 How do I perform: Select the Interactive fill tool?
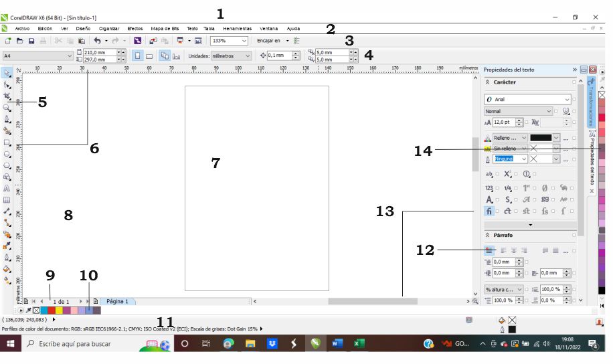7,280
